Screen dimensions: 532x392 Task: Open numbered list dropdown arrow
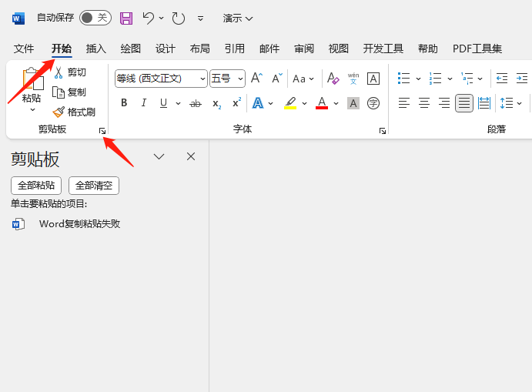tap(450, 79)
